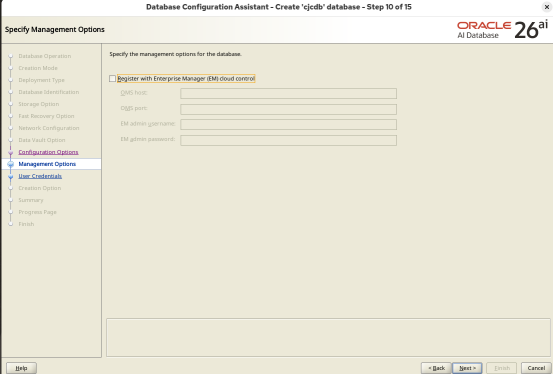Click Creation Mode step label
The width and height of the screenshot is (554, 375).
click(38, 68)
